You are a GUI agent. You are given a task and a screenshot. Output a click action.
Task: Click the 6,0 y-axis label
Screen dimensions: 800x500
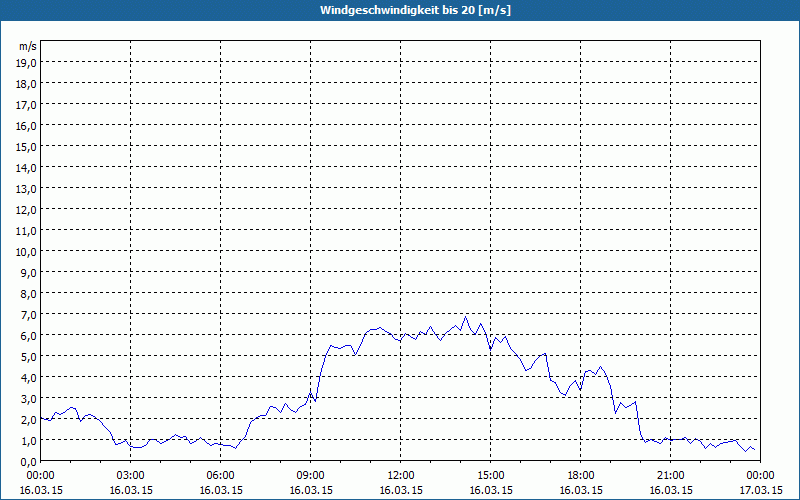pos(28,336)
